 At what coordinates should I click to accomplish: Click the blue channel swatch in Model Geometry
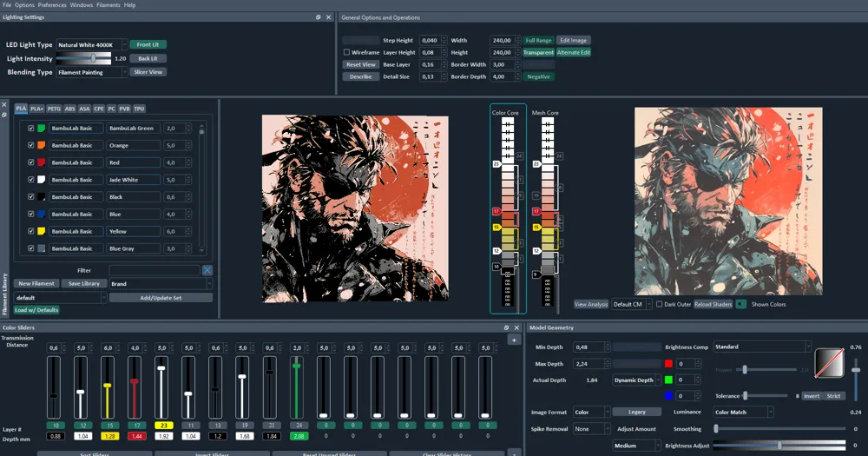point(668,395)
